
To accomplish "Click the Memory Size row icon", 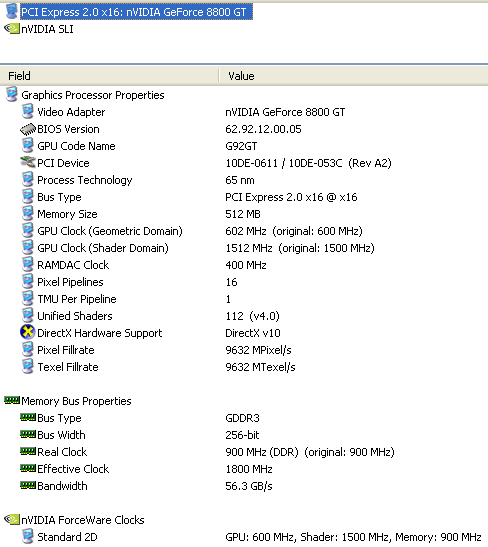I will (x=28, y=213).
